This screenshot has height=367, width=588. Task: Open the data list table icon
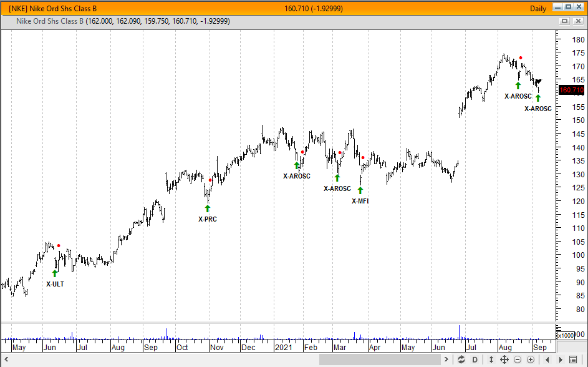[572, 360]
